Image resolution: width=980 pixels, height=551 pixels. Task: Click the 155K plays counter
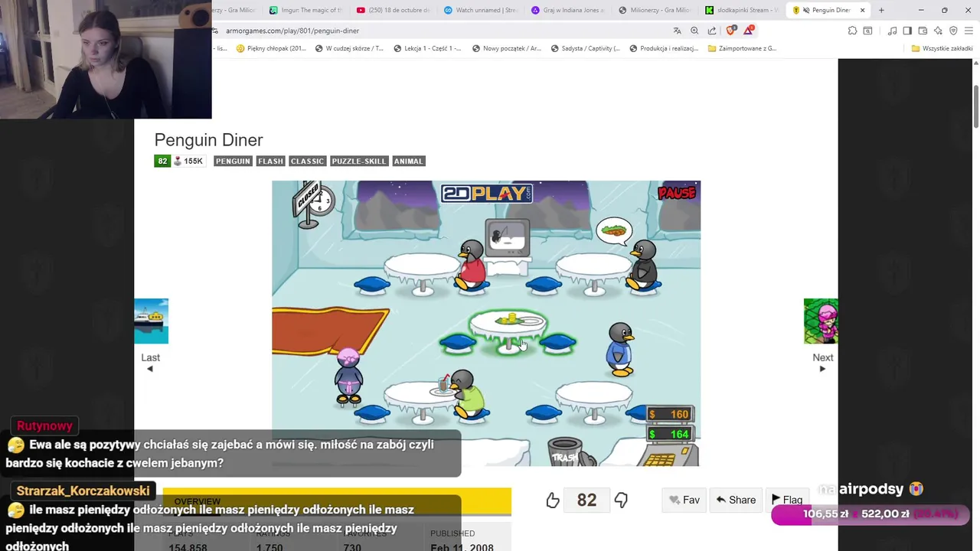[188, 161]
